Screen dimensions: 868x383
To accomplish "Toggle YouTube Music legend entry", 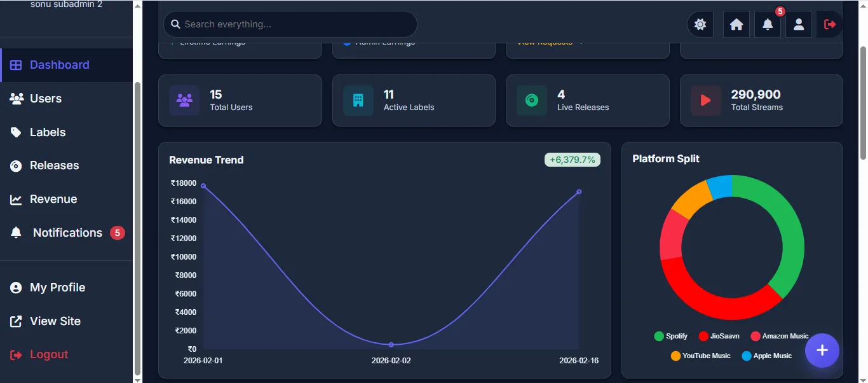I will (x=701, y=356).
